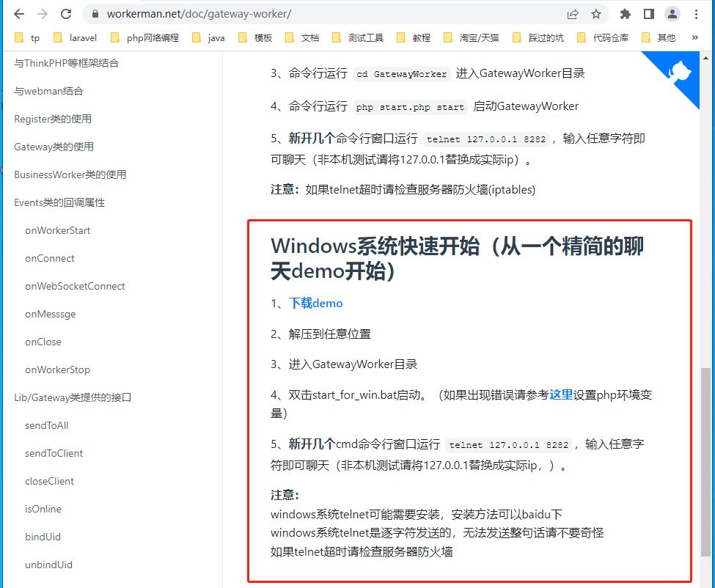
Task: Open the user profile avatar
Action: [672, 14]
